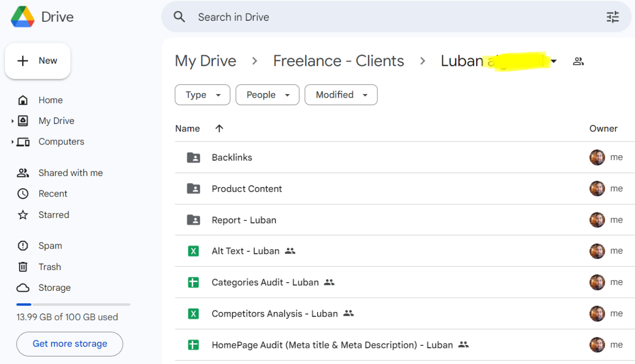Sort by the Name column header
Screen dimensions: 635x364
click(x=187, y=128)
